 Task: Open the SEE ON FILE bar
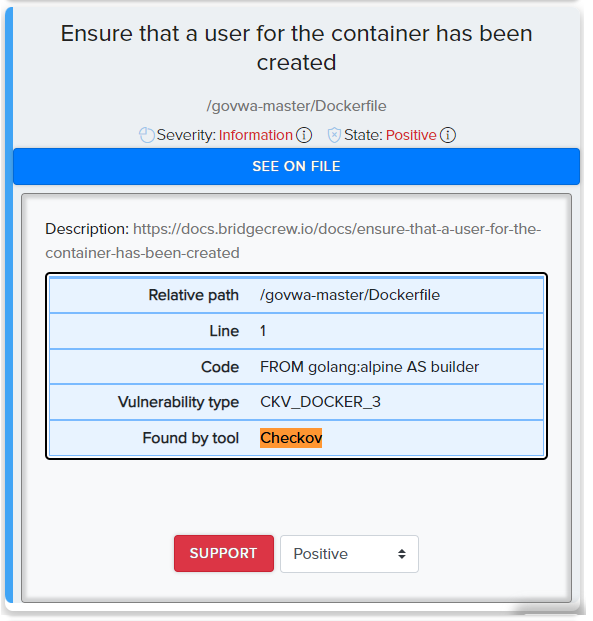click(x=296, y=166)
